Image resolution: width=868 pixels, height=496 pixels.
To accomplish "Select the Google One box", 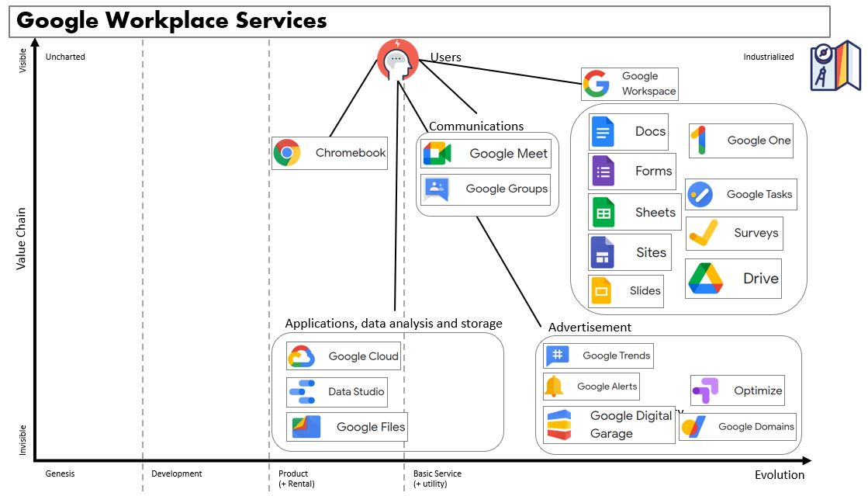I will [741, 140].
